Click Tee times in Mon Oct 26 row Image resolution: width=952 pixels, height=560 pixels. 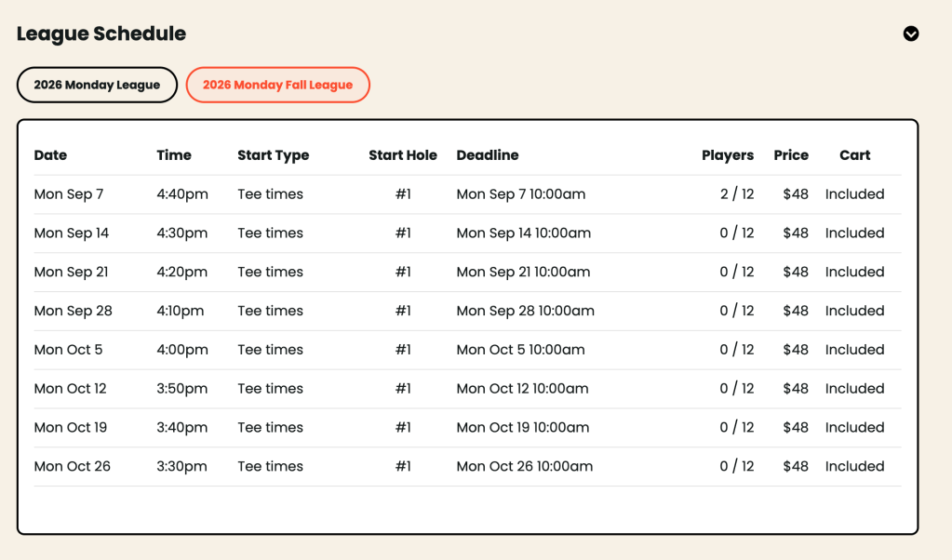pyautogui.click(x=270, y=466)
